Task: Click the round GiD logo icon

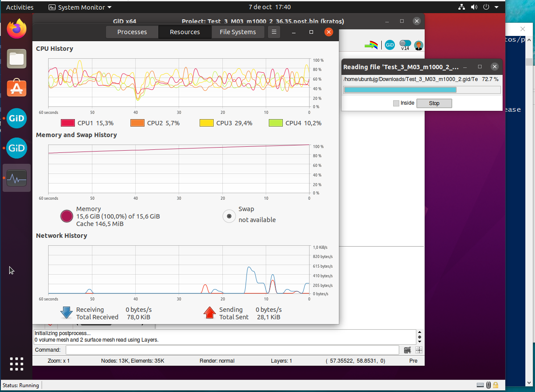Action: pyautogui.click(x=390, y=45)
